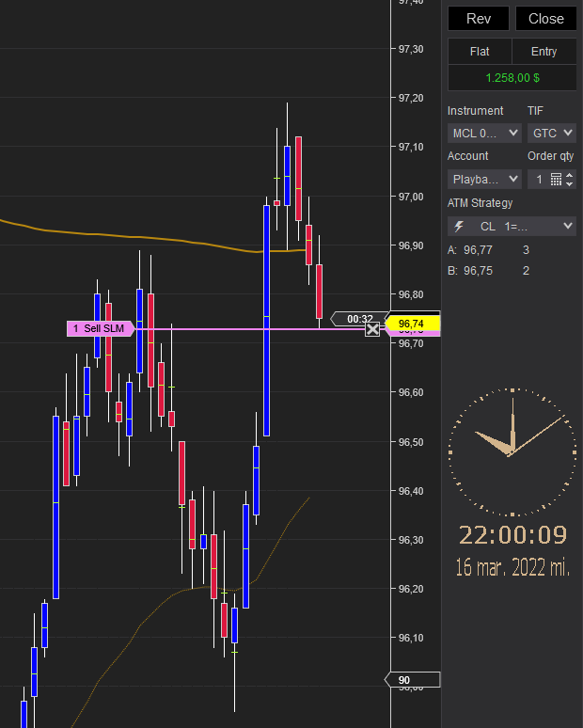The height and width of the screenshot is (728, 583).
Task: Click the analog clock face
Action: pyautogui.click(x=512, y=452)
